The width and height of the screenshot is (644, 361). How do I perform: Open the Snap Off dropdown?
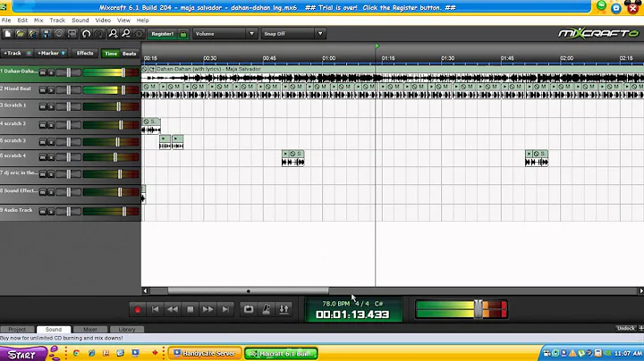point(293,34)
